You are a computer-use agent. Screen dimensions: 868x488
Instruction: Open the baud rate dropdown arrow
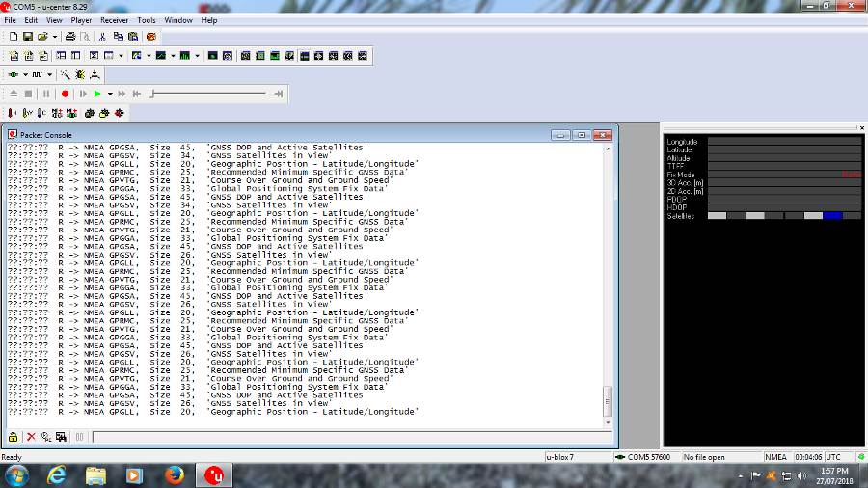coord(50,74)
